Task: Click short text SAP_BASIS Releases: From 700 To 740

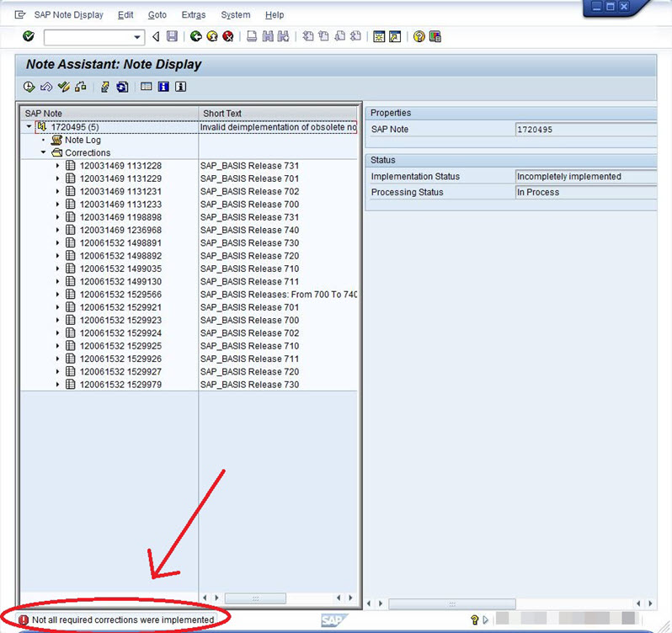Action: tap(279, 295)
